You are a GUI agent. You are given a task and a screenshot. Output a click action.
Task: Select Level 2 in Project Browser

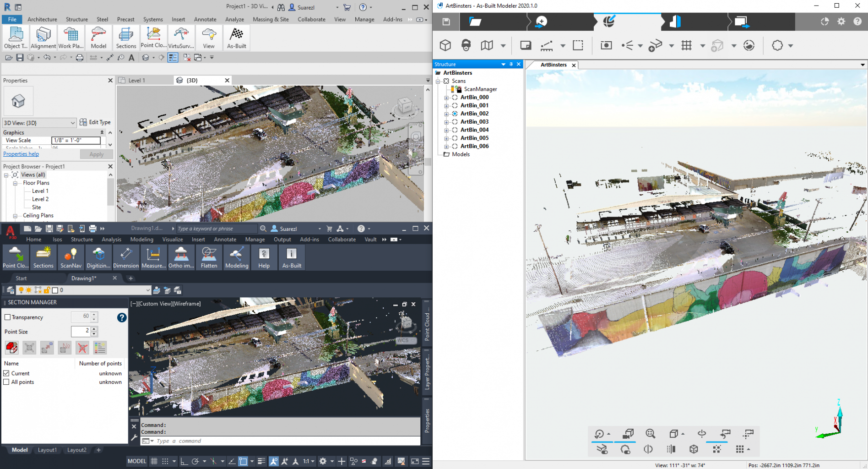coord(40,199)
